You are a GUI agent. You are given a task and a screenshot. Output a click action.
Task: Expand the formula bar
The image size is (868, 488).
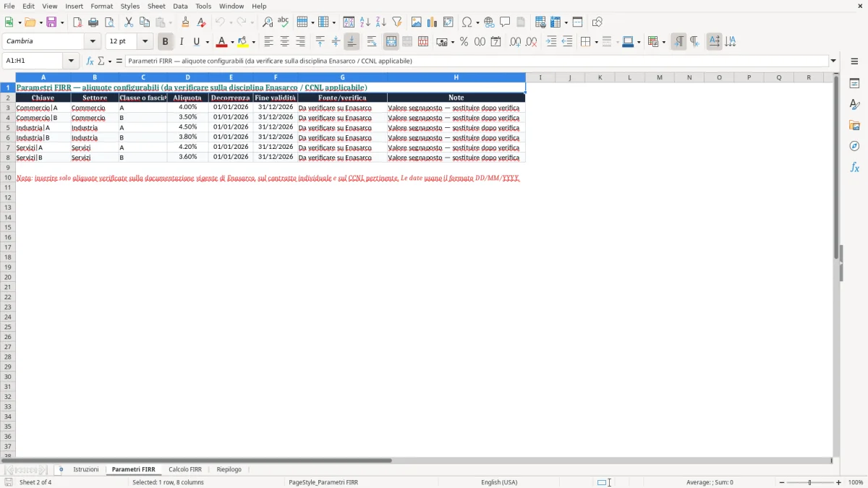pyautogui.click(x=833, y=61)
